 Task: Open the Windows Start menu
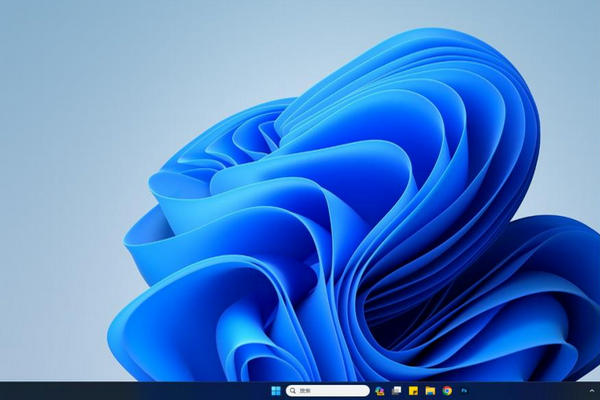point(276,391)
